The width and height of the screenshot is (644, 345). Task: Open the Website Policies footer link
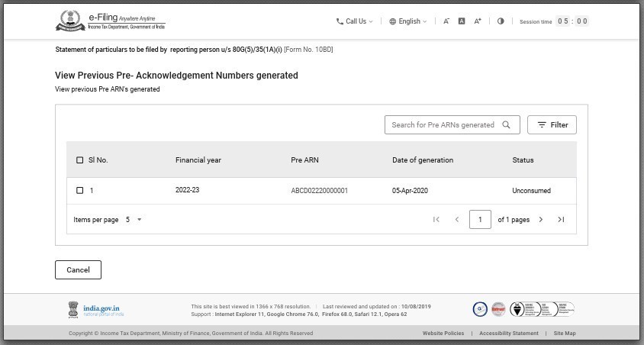coord(443,334)
